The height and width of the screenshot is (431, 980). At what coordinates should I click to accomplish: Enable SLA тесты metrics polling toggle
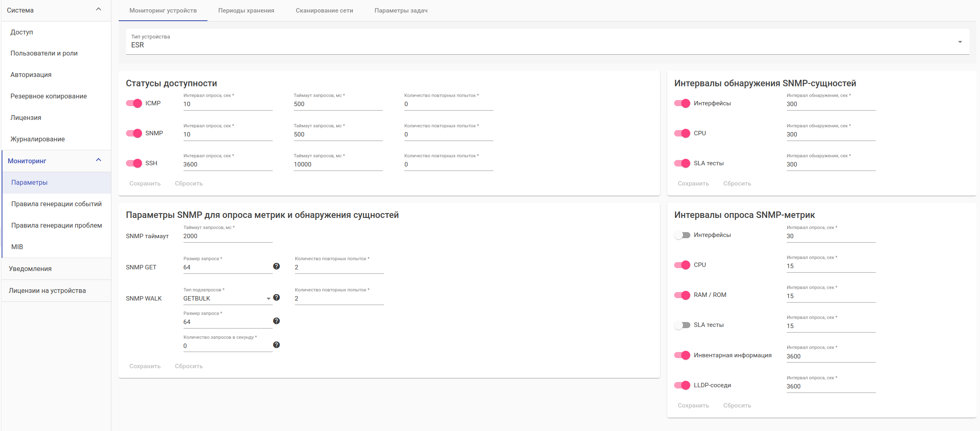pyautogui.click(x=682, y=325)
